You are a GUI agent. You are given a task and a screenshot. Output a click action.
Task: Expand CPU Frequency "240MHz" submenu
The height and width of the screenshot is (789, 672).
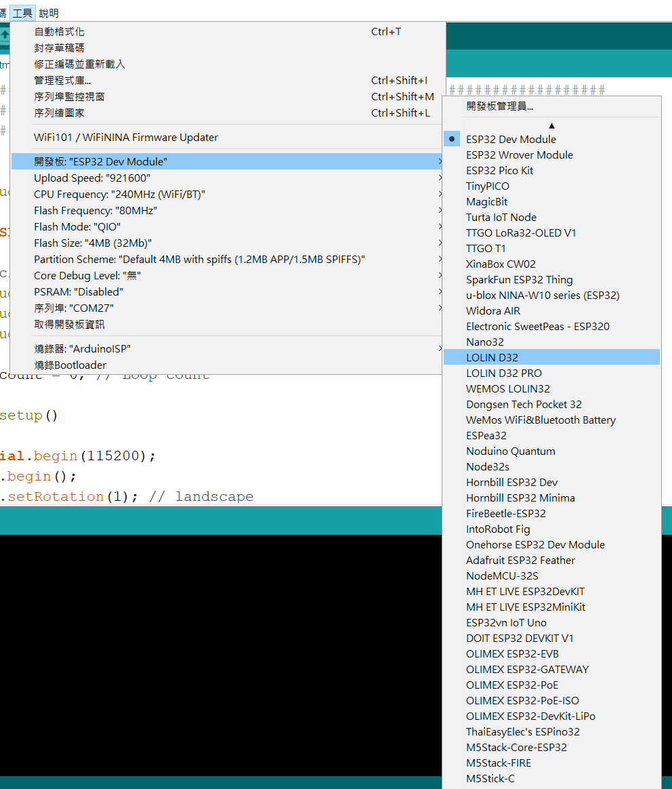tap(228, 195)
